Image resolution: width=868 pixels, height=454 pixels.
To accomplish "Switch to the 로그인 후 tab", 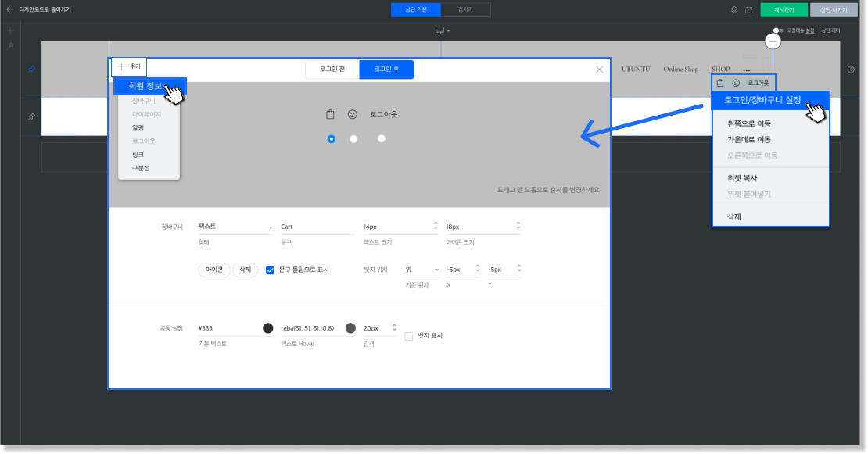I will coord(386,69).
